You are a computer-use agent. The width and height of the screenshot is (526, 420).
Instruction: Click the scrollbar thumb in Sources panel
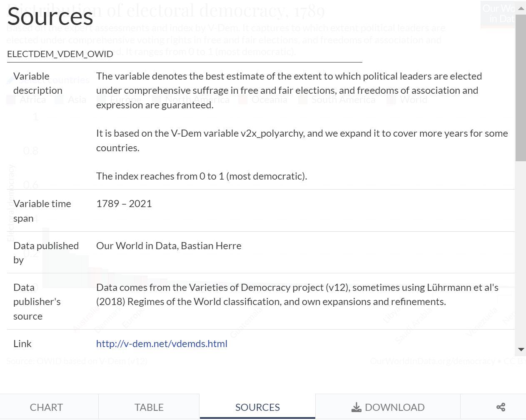pyautogui.click(x=521, y=87)
